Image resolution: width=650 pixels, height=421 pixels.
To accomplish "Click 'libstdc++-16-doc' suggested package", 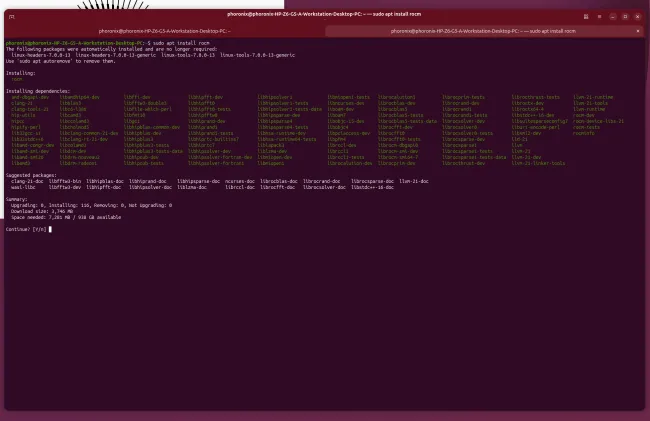I will pyautogui.click(x=372, y=187).
